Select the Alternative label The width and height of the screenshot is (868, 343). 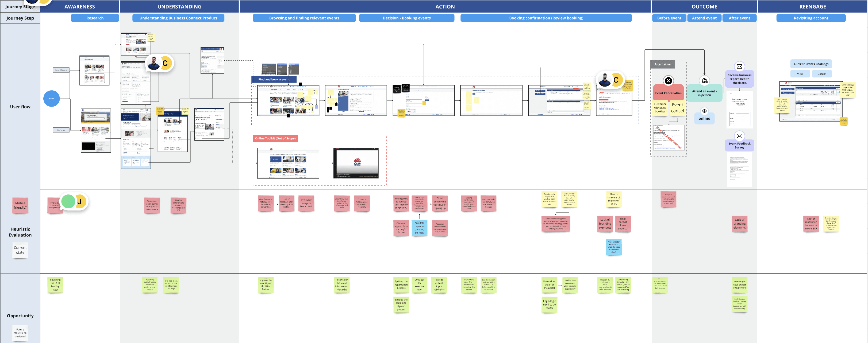pyautogui.click(x=662, y=64)
